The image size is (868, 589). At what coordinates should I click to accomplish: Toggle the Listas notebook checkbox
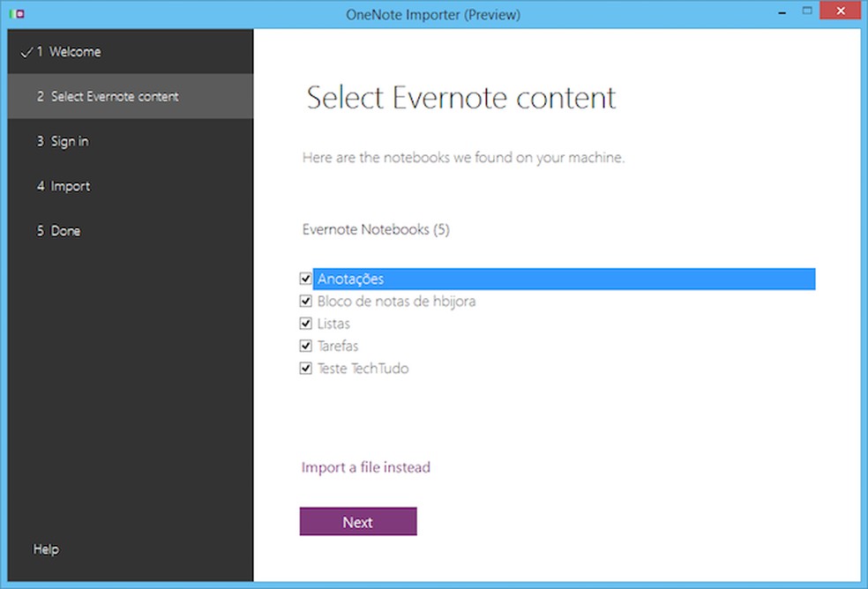point(305,324)
